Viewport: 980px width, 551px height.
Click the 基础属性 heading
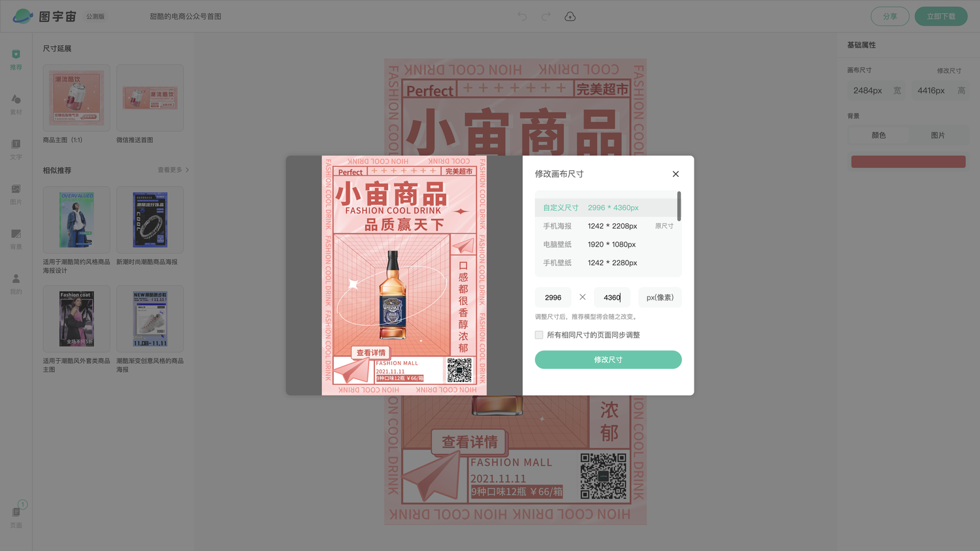click(861, 45)
